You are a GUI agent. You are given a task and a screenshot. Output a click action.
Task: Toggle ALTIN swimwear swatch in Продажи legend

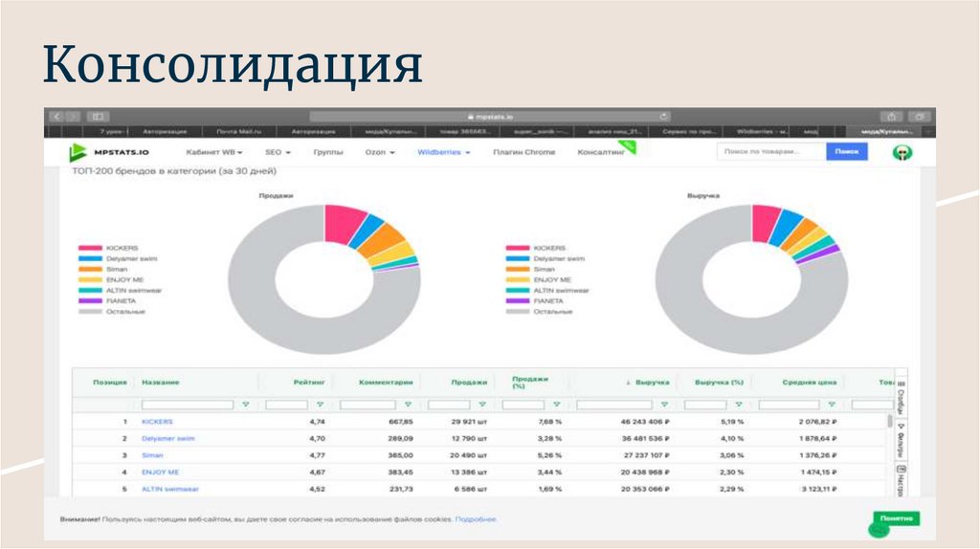coord(90,291)
